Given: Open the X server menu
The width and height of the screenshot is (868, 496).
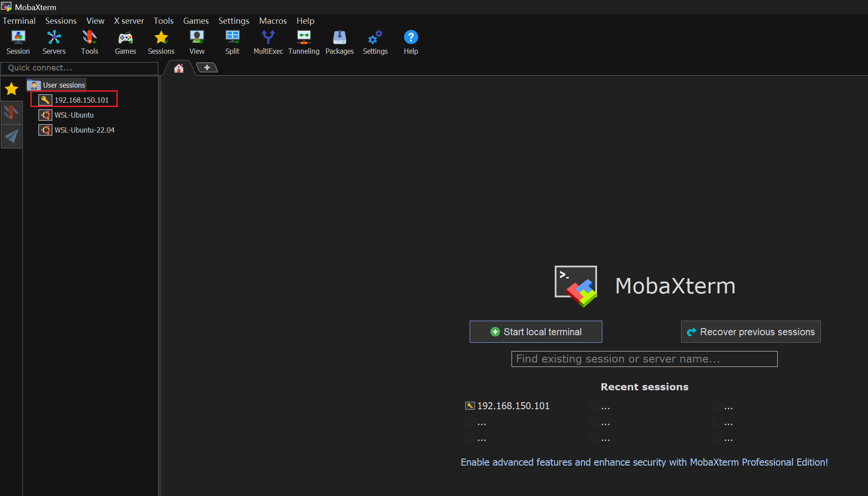Looking at the screenshot, I should coord(129,21).
